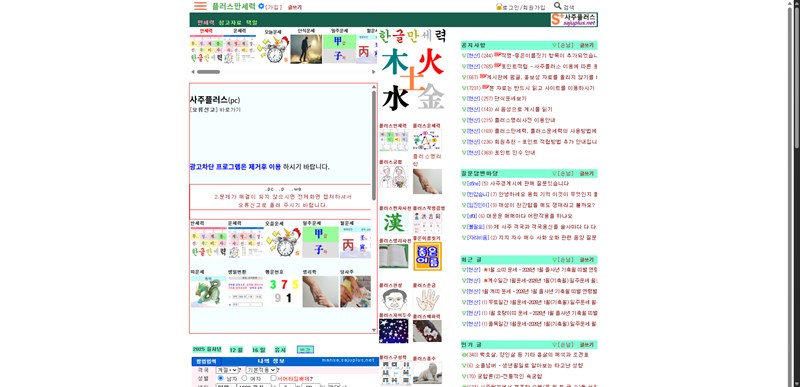Click the top carousel silhouette man thumbnail

(x=306, y=49)
